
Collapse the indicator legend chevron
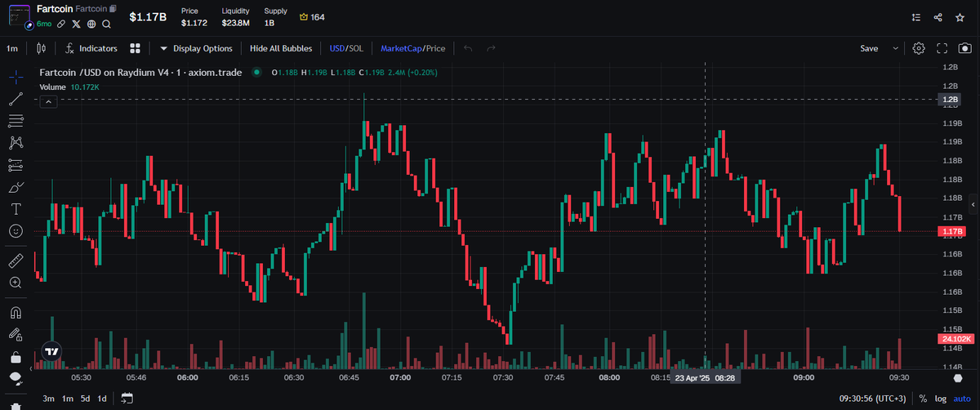point(48,101)
